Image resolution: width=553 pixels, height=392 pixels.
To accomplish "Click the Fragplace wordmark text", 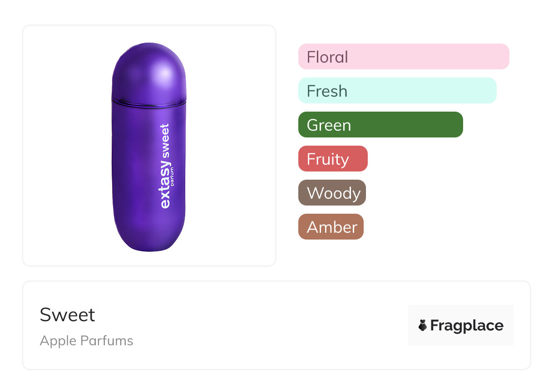I will [467, 325].
